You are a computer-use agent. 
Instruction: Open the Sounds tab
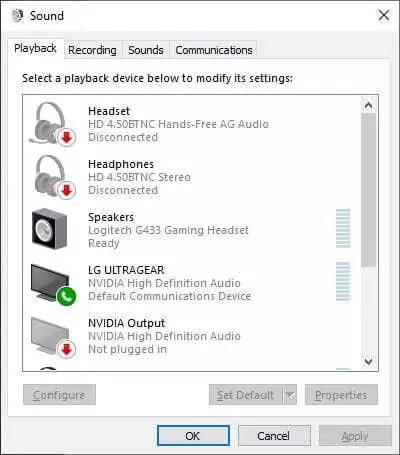pyautogui.click(x=146, y=50)
